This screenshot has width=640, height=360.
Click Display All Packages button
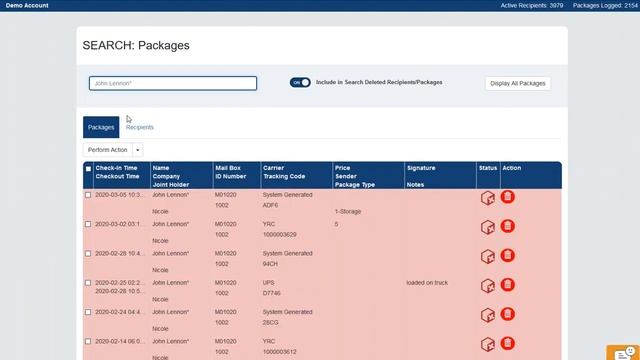point(518,83)
